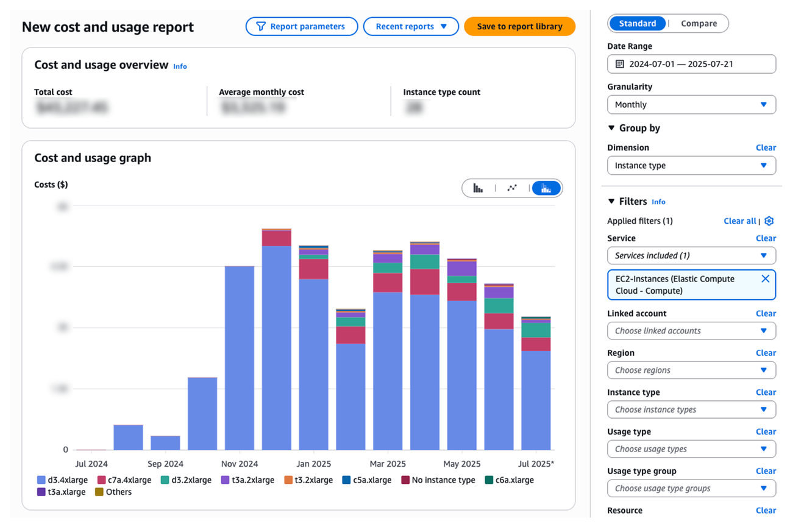790x532 pixels.
Task: Open the Dimension Instance type dropdown
Action: pos(692,166)
